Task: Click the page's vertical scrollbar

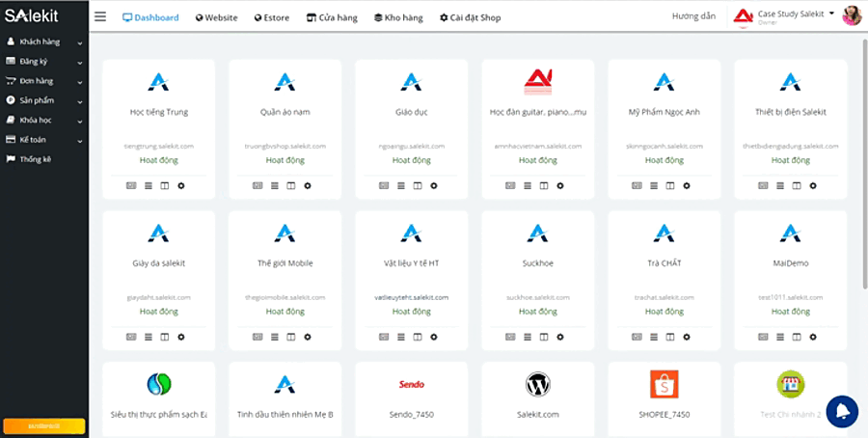Action: 865,163
